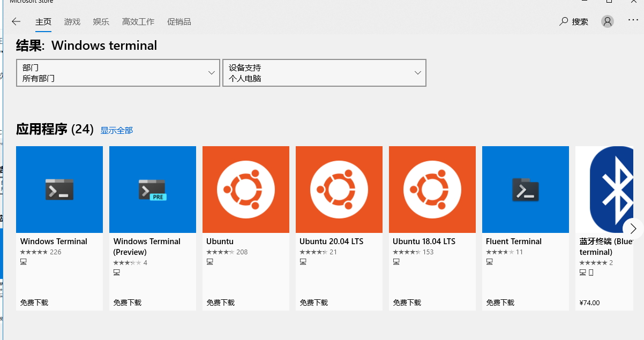Open Windows Terminal app title
The width and height of the screenshot is (644, 340).
[x=54, y=241]
